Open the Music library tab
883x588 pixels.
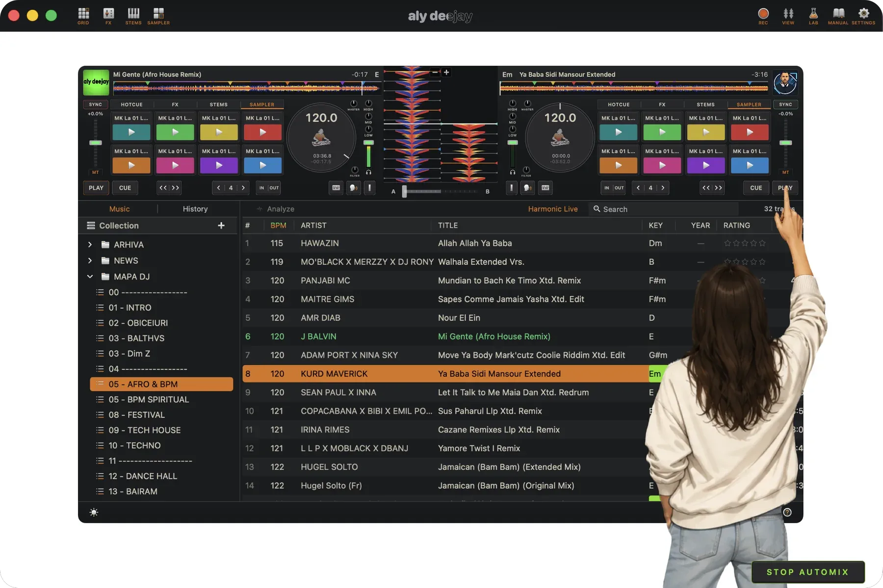pyautogui.click(x=120, y=209)
